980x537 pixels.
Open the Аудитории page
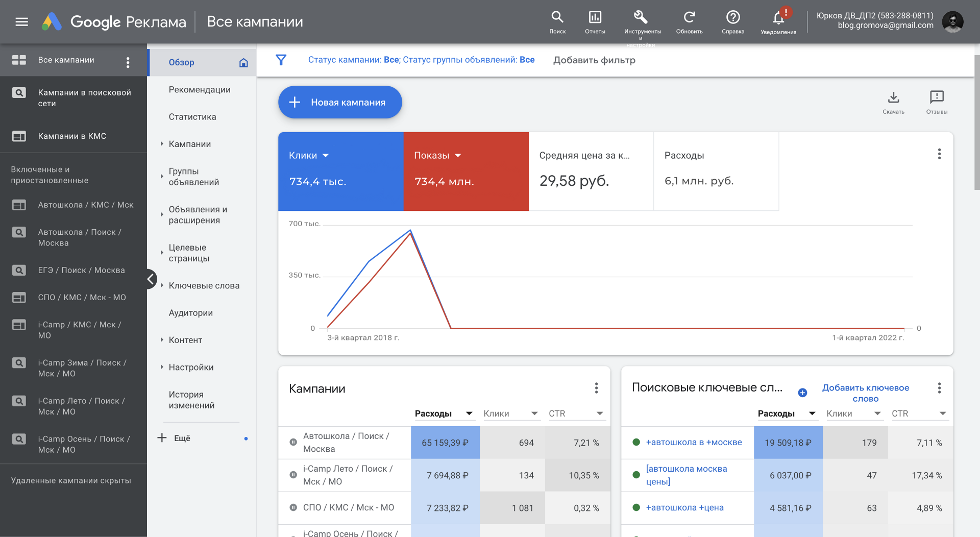click(x=191, y=313)
